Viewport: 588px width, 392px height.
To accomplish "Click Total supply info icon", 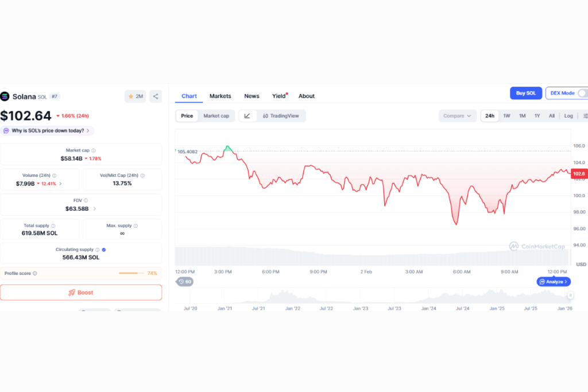I will (x=53, y=226).
